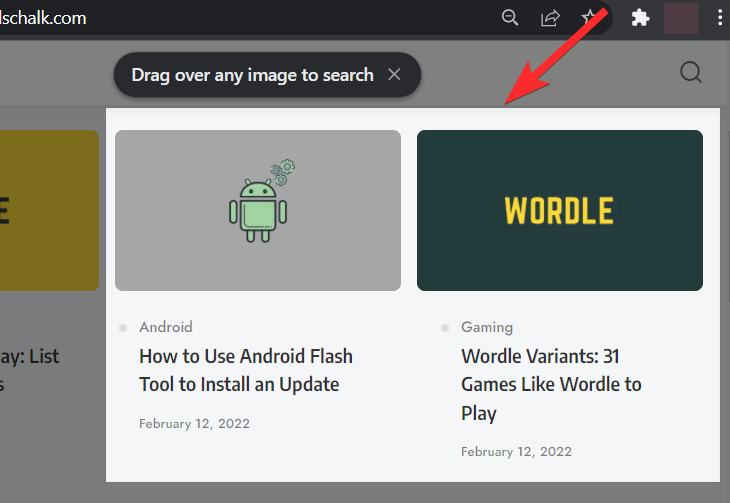Open 'Wordle Variants: 31 Games' article
This screenshot has width=730, height=503.
point(551,384)
